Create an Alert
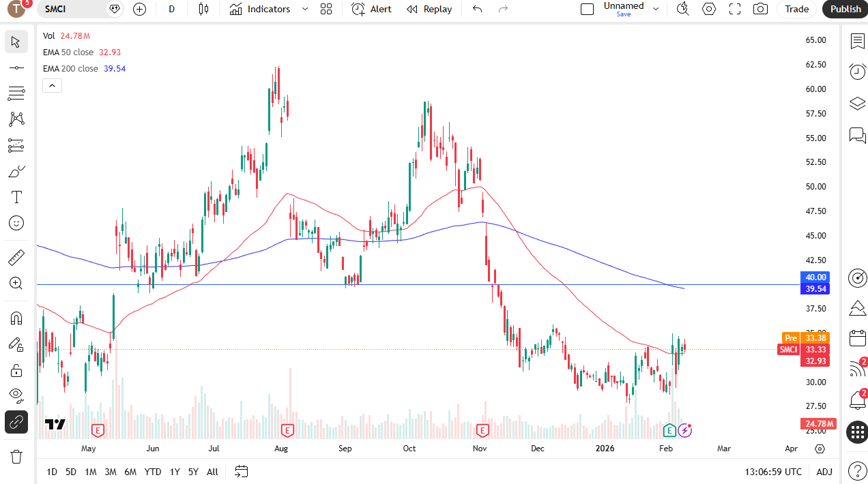 point(372,9)
